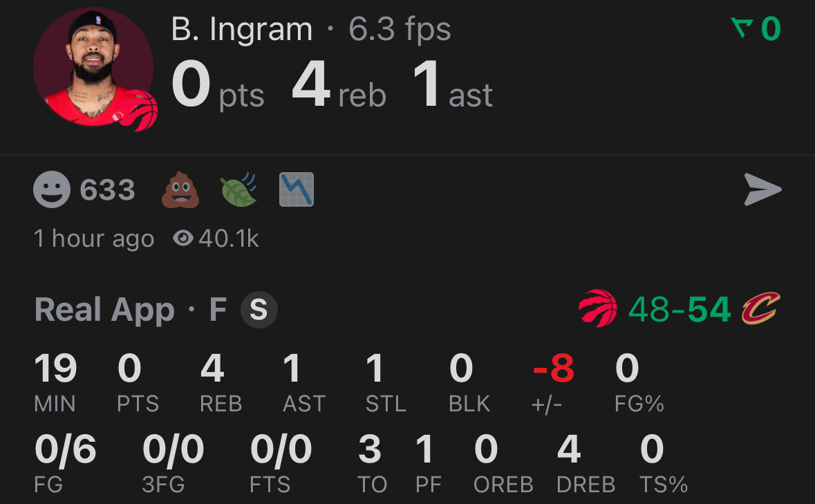
Task: Tap the falling leaf emoji reaction
Action: click(238, 189)
